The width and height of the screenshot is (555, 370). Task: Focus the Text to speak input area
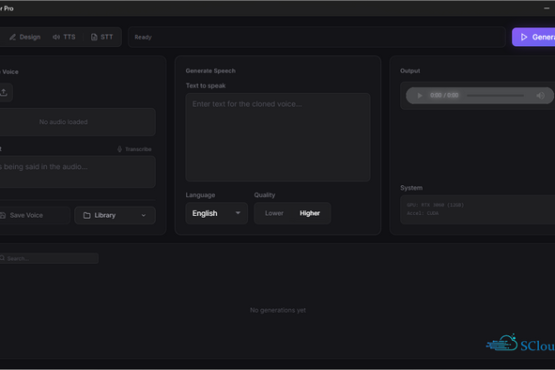click(278, 137)
